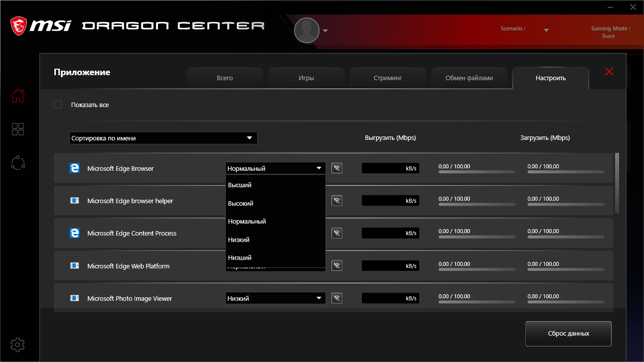Click the upload slider for Microsoft Edge Browser
Screen dimensions: 644x362
pos(477,172)
